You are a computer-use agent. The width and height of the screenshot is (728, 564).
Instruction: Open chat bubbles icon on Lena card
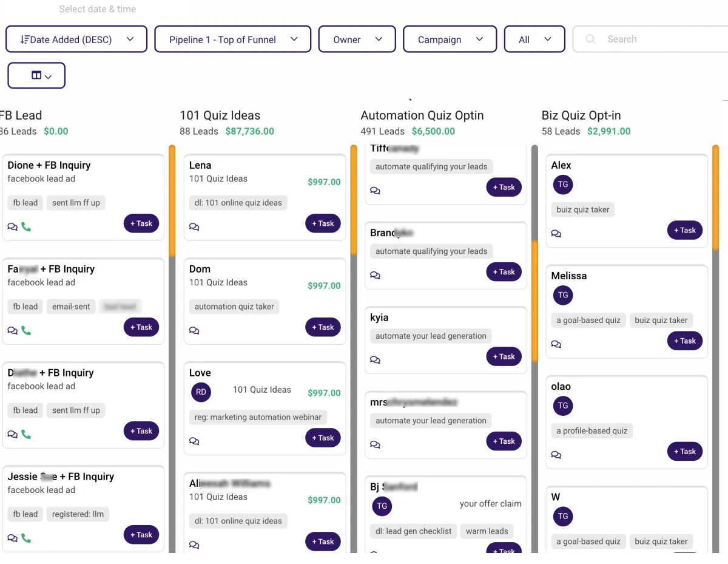tap(194, 227)
